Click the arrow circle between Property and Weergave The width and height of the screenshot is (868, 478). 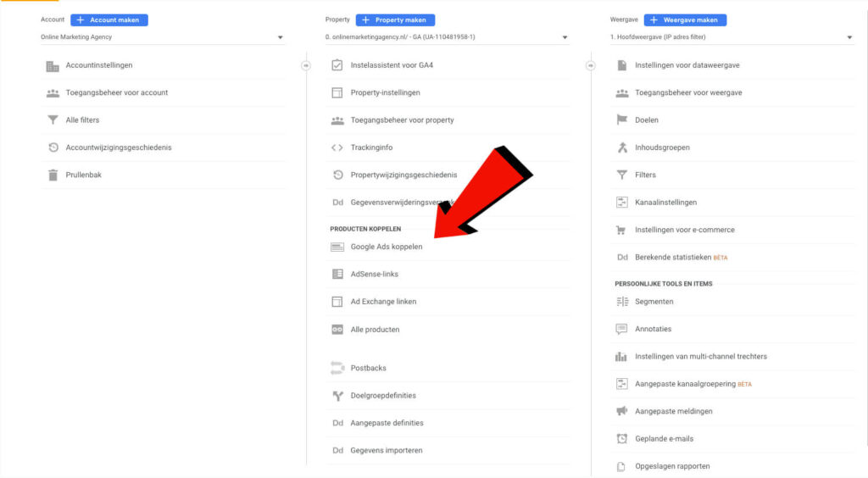pyautogui.click(x=591, y=66)
